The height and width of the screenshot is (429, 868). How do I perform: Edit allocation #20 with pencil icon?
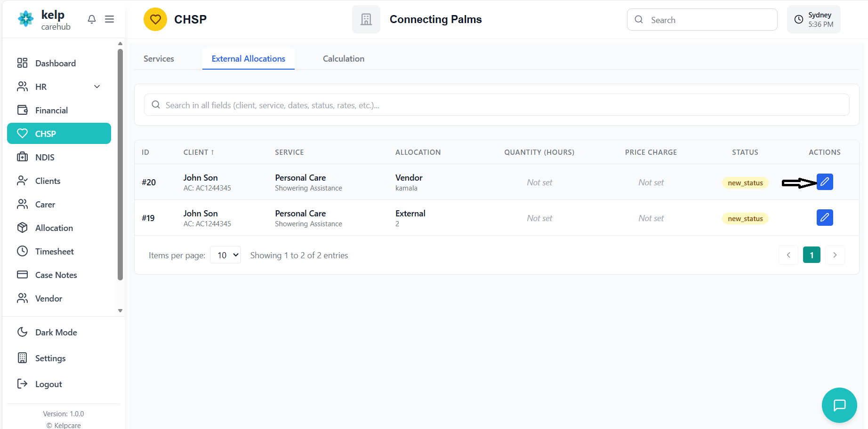[824, 182]
